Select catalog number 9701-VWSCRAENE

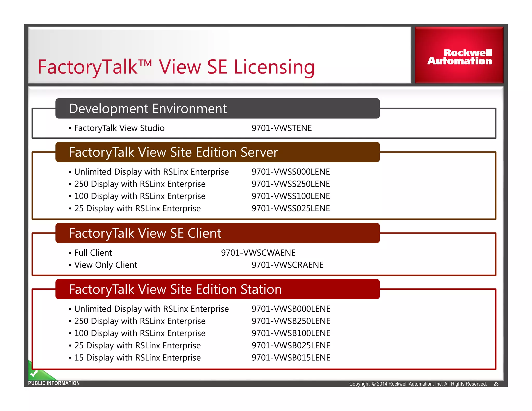click(288, 265)
